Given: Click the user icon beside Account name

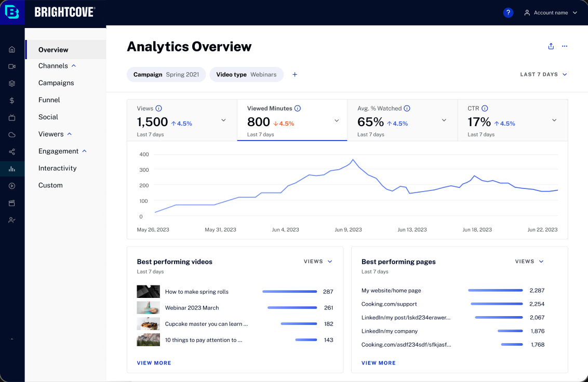Looking at the screenshot, I should tap(527, 13).
